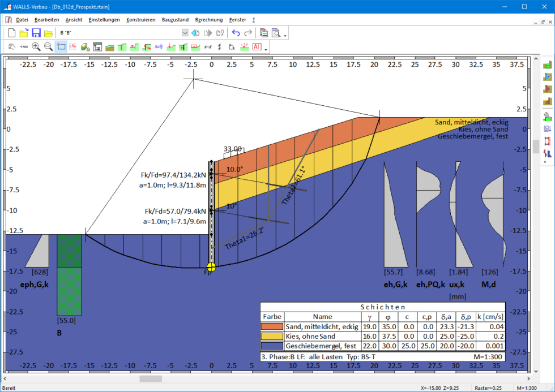Viewport: 555px width, 392px height.
Task: Toggle the zoom window selection tool
Action: pos(61,47)
